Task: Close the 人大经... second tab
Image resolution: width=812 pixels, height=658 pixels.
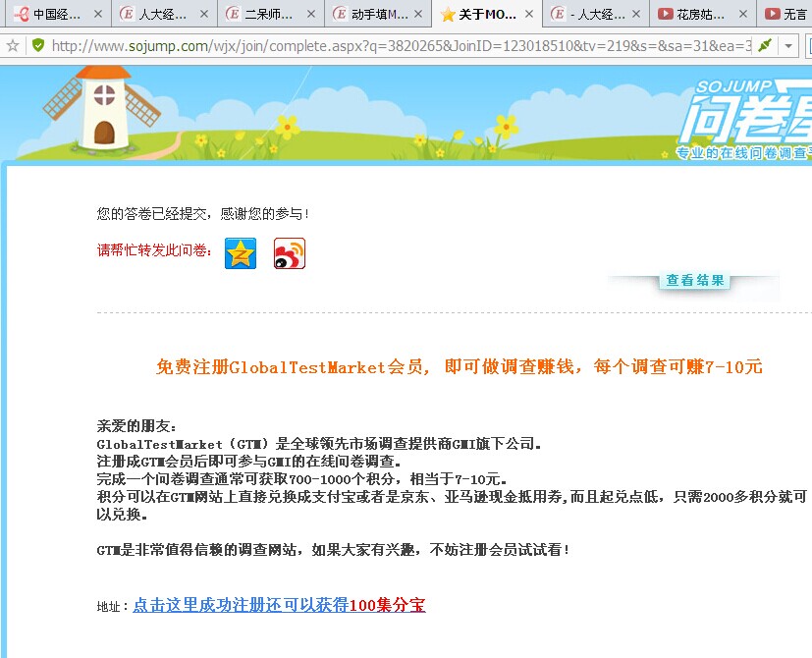Action: point(204,14)
